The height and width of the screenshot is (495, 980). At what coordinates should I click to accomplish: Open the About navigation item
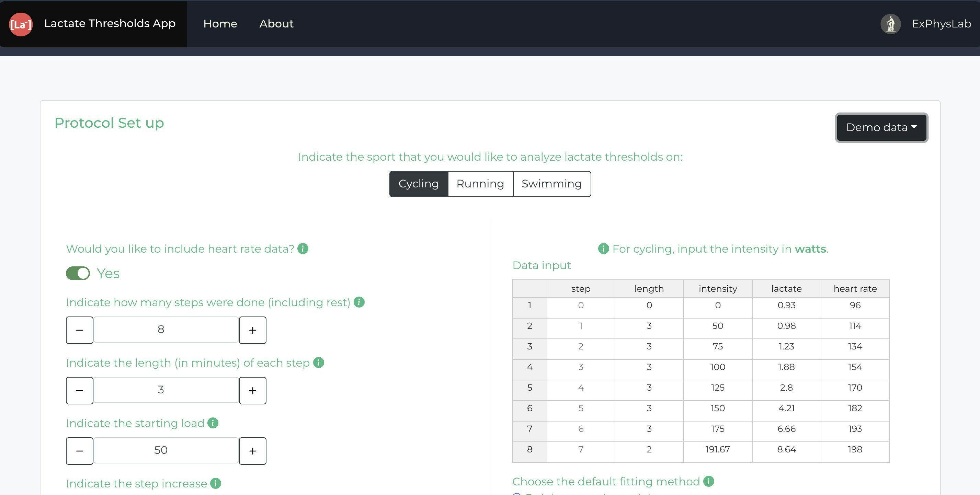click(276, 24)
